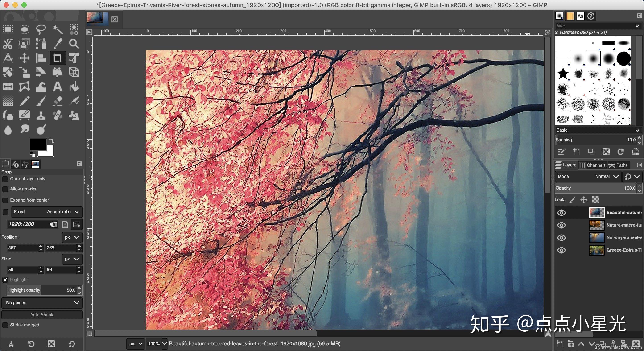Select the Rectangle Select tool
Image resolution: width=644 pixels, height=351 pixels.
(x=8, y=29)
